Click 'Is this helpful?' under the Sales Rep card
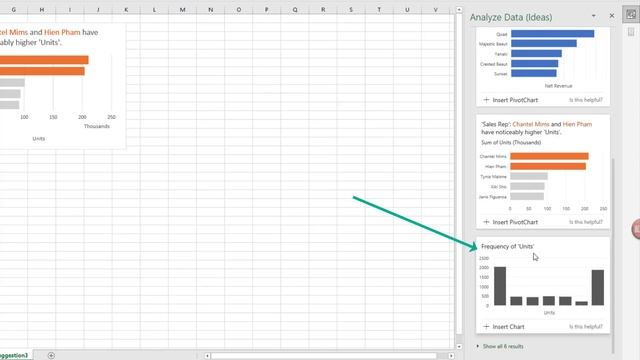Viewport: 640px width, 360px height. 586,222
